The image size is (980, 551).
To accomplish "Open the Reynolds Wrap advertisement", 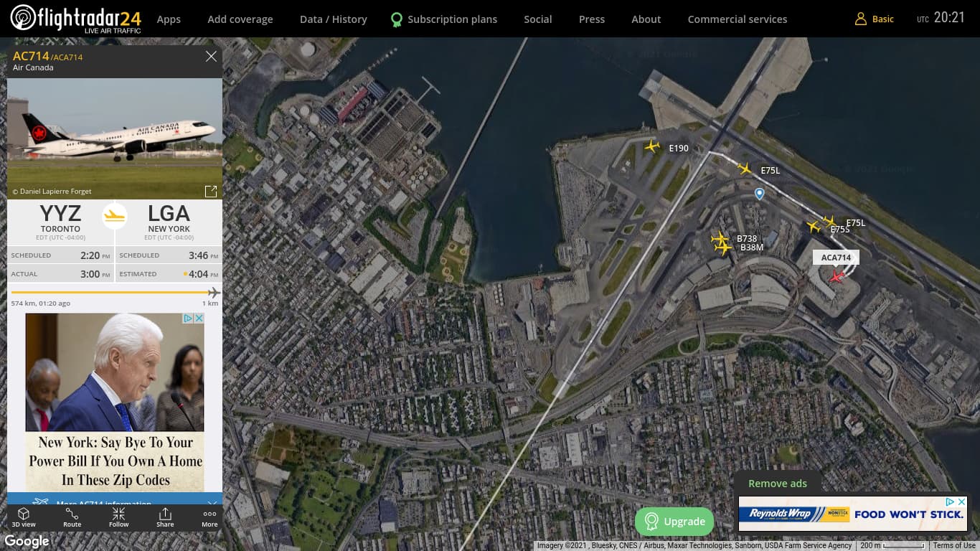I will coord(853,514).
